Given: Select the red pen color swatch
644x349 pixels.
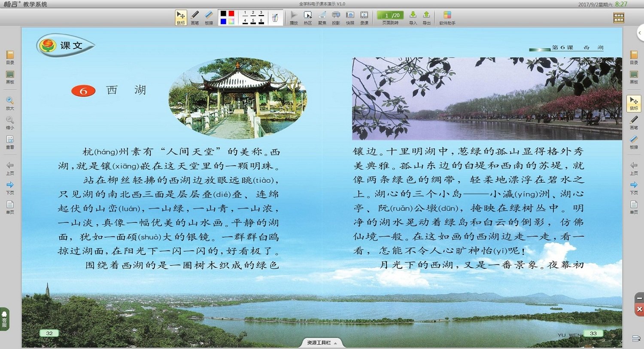Looking at the screenshot, I should point(232,13).
